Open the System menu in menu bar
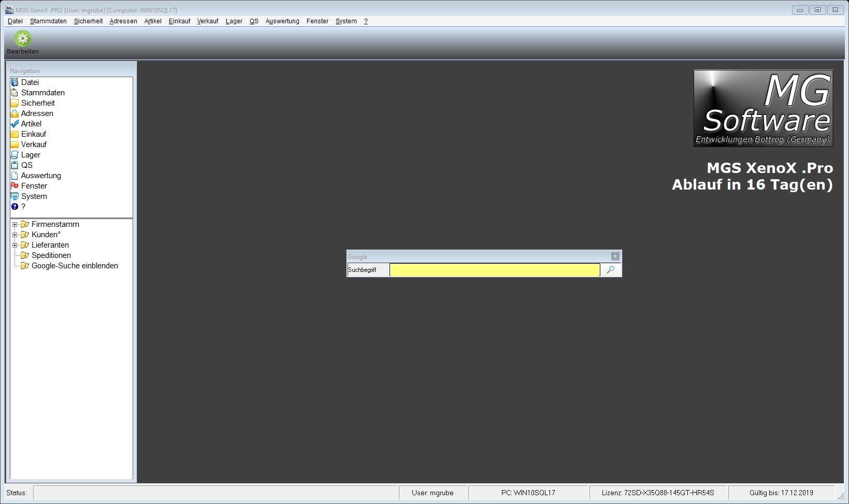This screenshot has height=504, width=849. click(346, 21)
